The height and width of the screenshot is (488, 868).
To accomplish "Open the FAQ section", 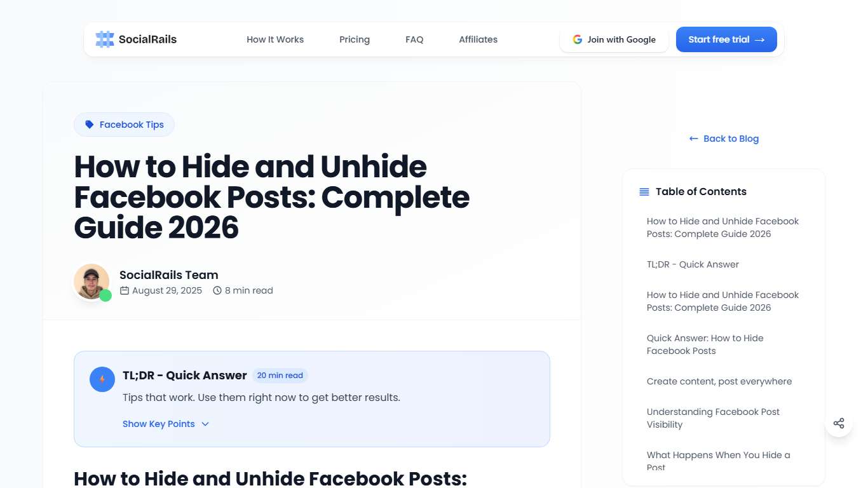I will click(x=414, y=39).
